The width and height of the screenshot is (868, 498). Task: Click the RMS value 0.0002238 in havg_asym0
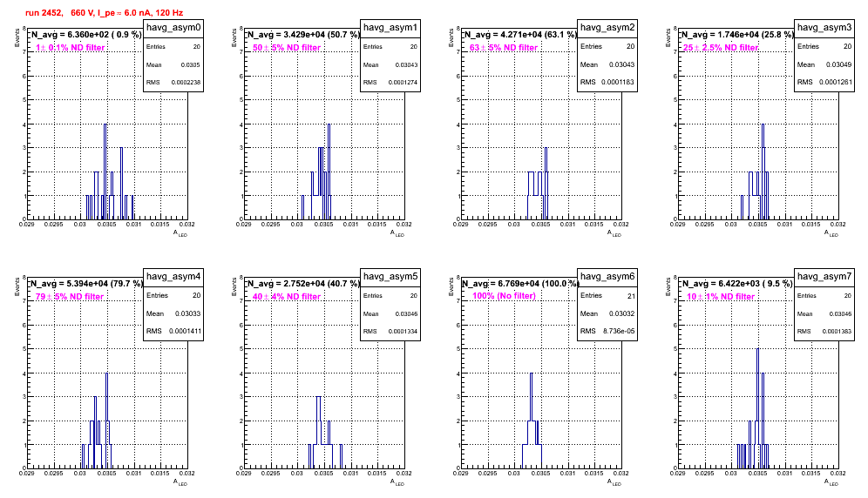pyautogui.click(x=186, y=83)
